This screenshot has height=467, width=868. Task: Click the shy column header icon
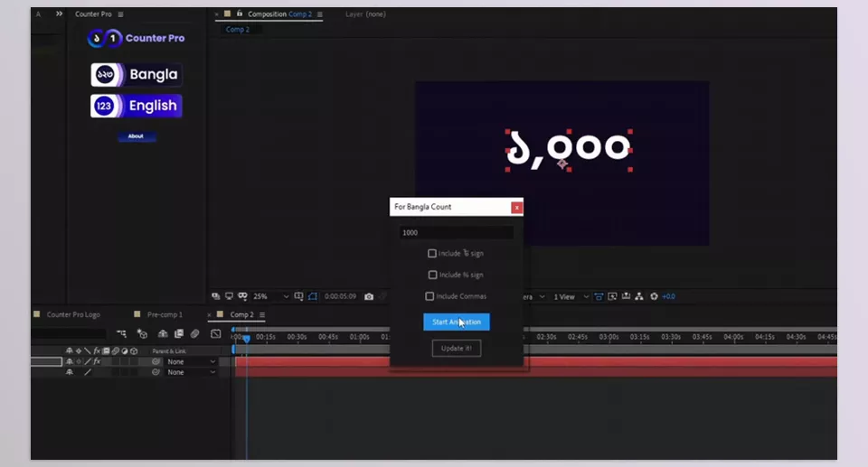pyautogui.click(x=70, y=350)
